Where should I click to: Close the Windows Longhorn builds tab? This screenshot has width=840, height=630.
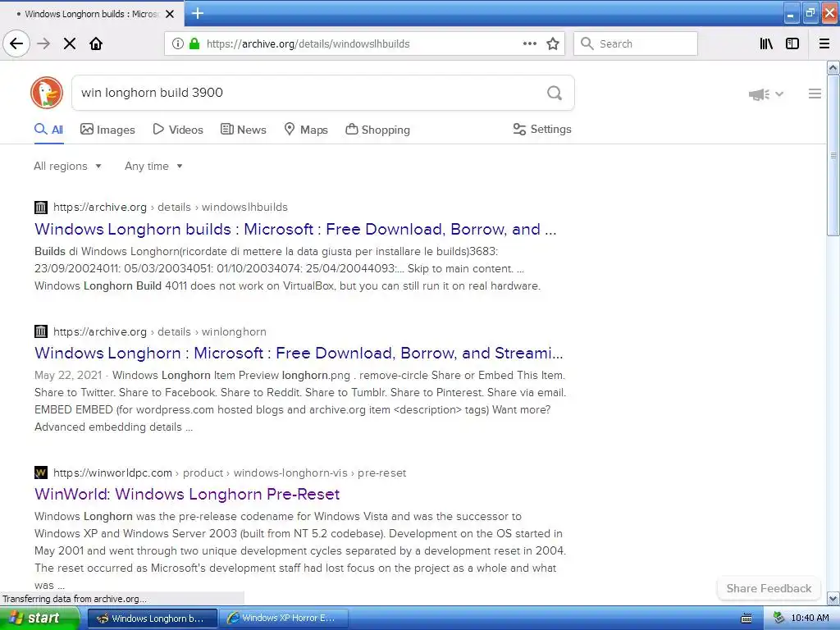pyautogui.click(x=170, y=14)
